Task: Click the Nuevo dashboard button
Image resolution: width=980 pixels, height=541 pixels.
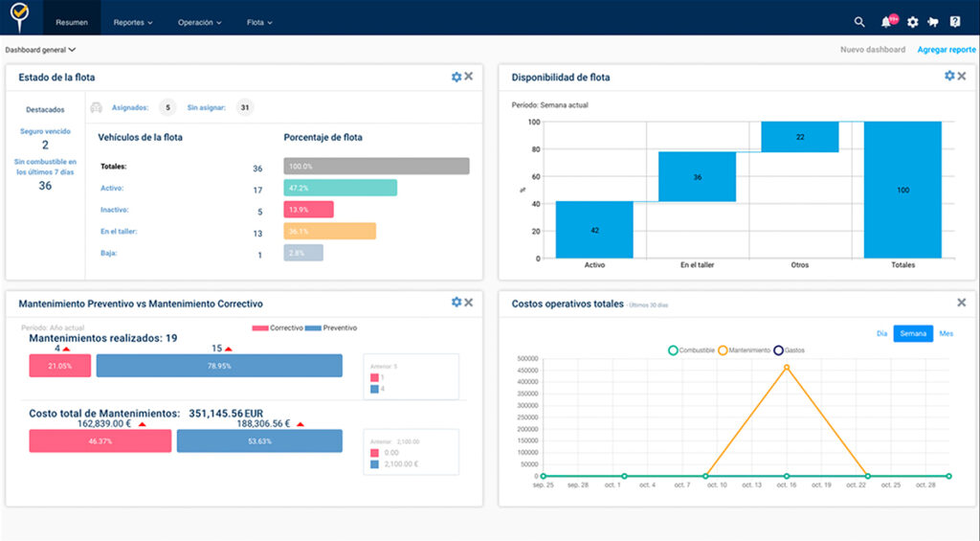Action: tap(872, 50)
